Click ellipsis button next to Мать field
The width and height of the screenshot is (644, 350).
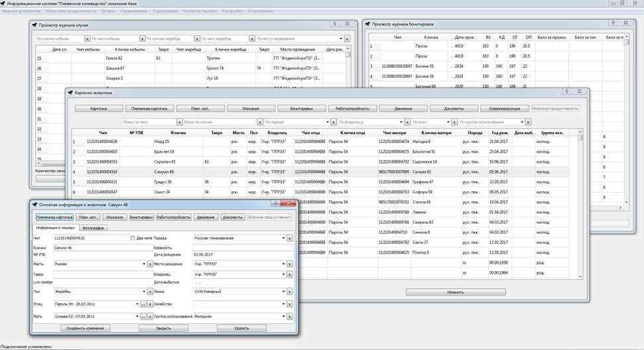[x=143, y=316]
